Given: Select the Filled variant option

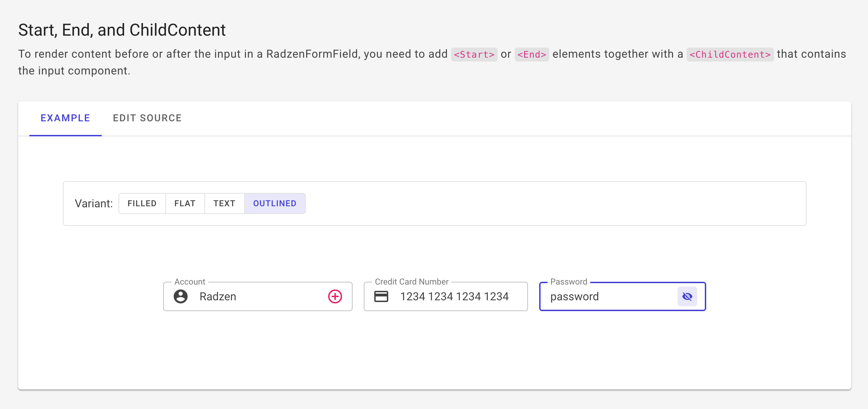Looking at the screenshot, I should 142,203.
